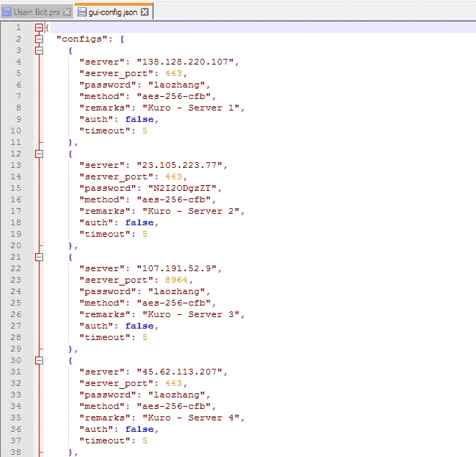Switch to the Usain Bolt.prx tab
Screen dimensions: 476x457
click(37, 12)
